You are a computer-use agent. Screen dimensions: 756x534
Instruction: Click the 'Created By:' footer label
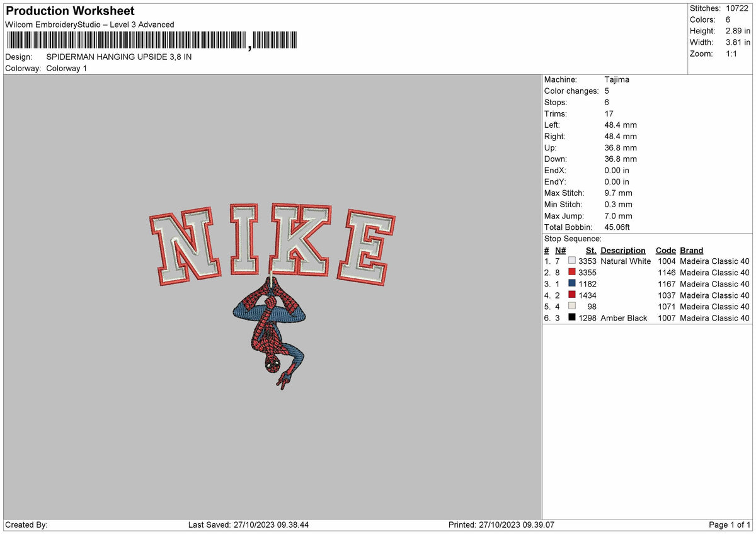pos(26,525)
